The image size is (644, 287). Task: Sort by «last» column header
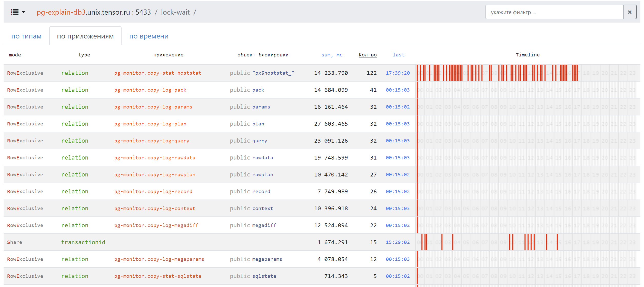click(398, 55)
